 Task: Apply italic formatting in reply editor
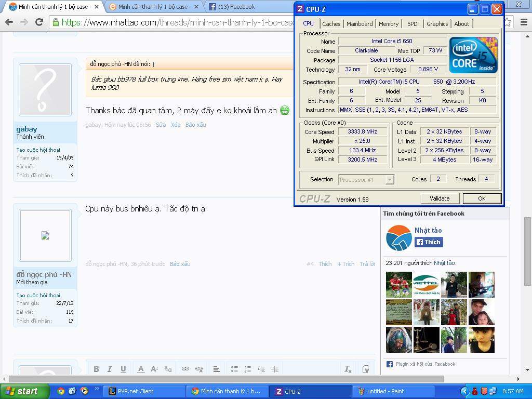(110, 369)
